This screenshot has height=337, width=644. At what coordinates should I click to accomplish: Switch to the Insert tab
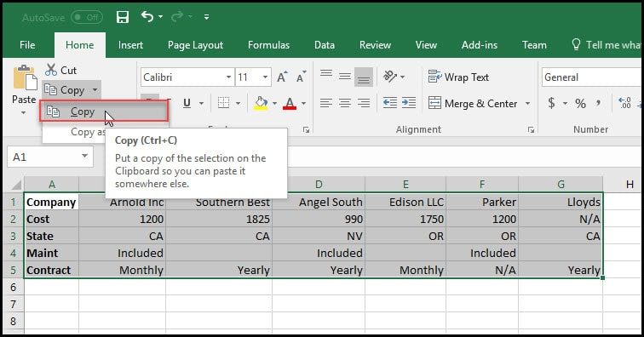pyautogui.click(x=130, y=45)
